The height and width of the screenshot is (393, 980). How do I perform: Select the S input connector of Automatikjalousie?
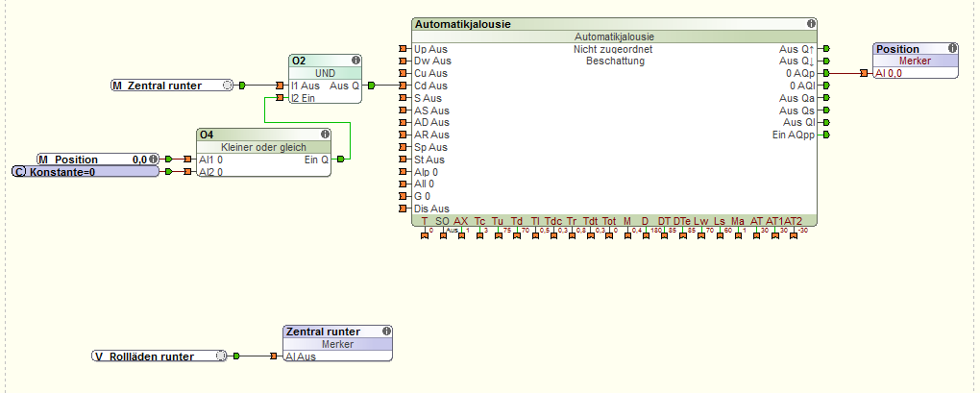(x=403, y=98)
